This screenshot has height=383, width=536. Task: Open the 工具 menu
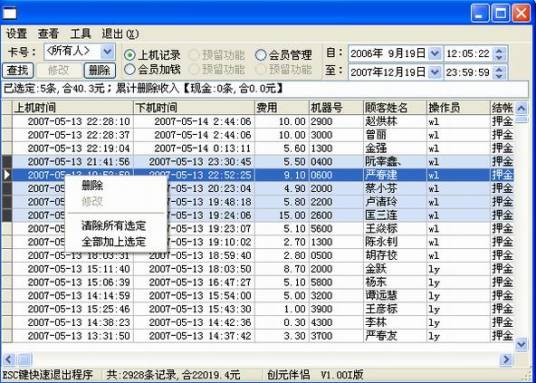(80, 34)
